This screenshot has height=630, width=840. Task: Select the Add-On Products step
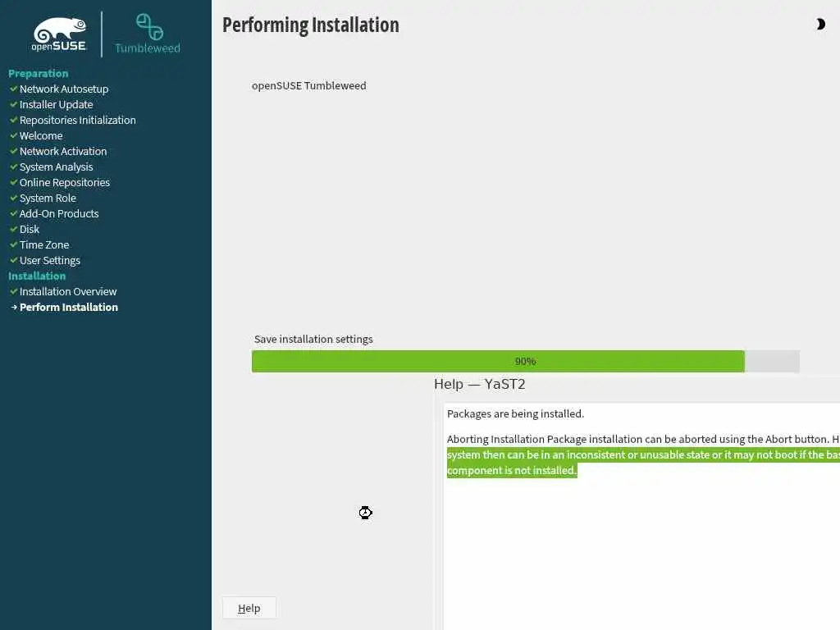59,213
